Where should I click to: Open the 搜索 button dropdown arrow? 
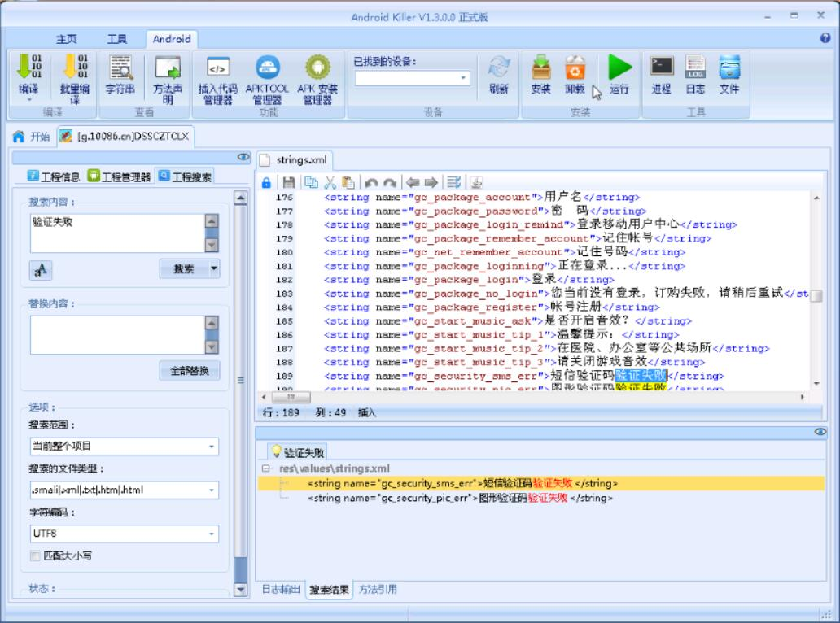click(214, 268)
